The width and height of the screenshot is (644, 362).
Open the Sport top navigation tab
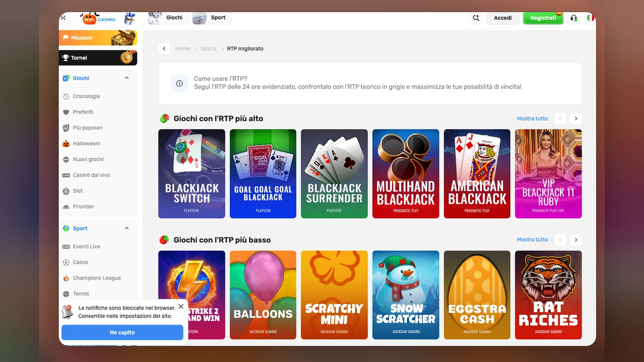point(212,18)
